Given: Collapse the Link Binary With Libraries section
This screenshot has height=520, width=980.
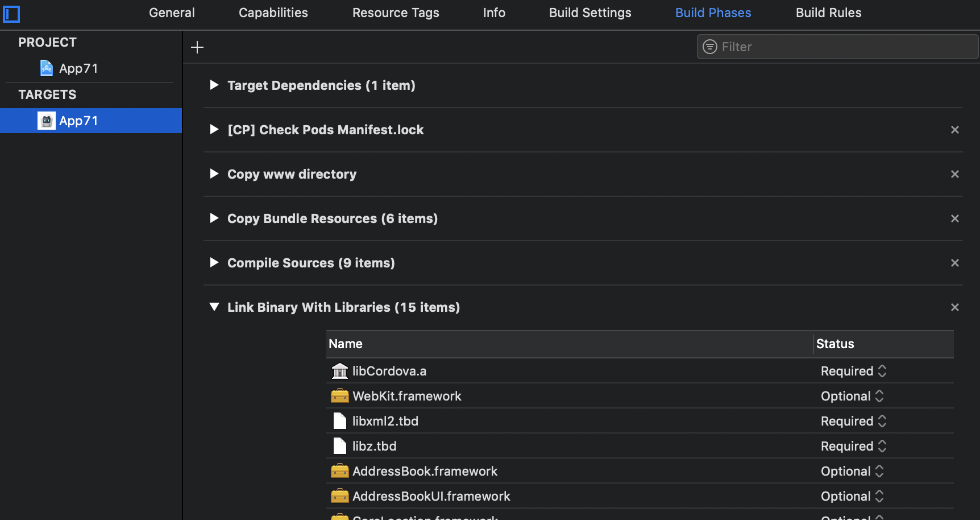Looking at the screenshot, I should point(214,307).
